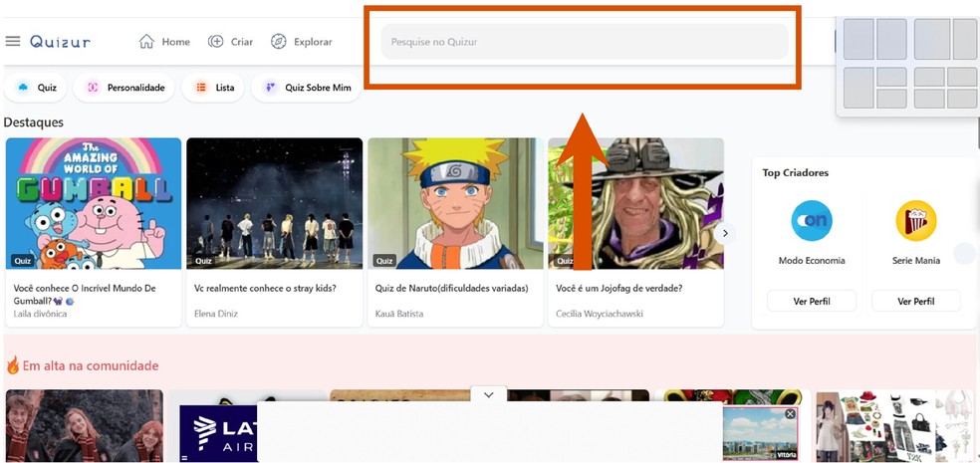Click the fire icon beside Em alta
980x463 pixels.
pos(13,365)
